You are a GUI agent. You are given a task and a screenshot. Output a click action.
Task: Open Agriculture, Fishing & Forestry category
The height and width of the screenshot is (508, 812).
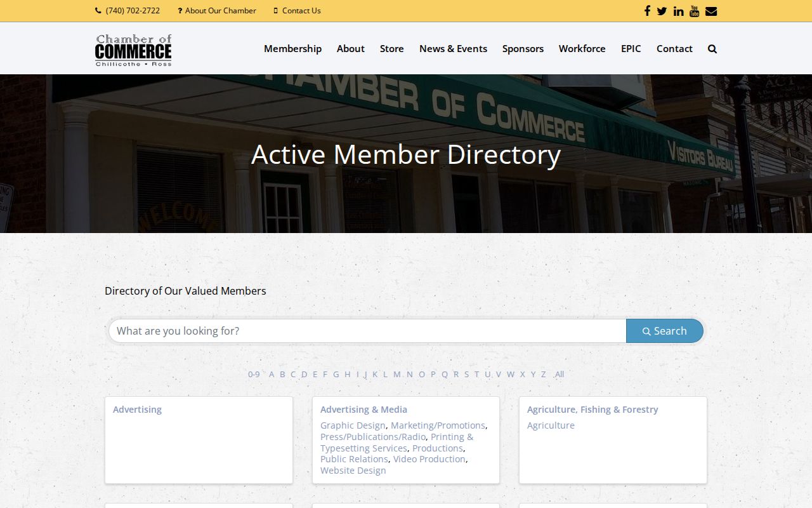click(593, 410)
